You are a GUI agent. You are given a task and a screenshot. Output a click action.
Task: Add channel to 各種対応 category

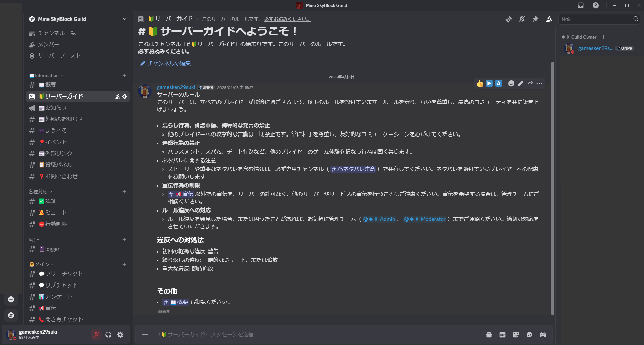click(124, 192)
